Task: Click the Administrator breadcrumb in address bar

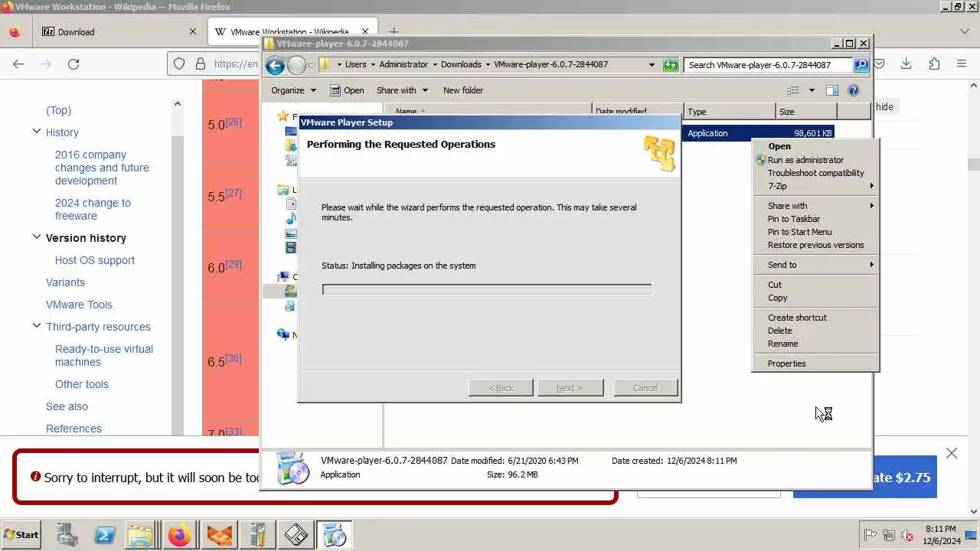Action: point(403,65)
